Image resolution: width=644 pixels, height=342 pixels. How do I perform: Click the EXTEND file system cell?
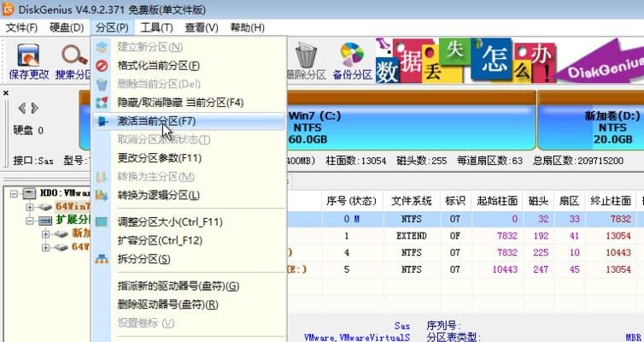click(412, 236)
